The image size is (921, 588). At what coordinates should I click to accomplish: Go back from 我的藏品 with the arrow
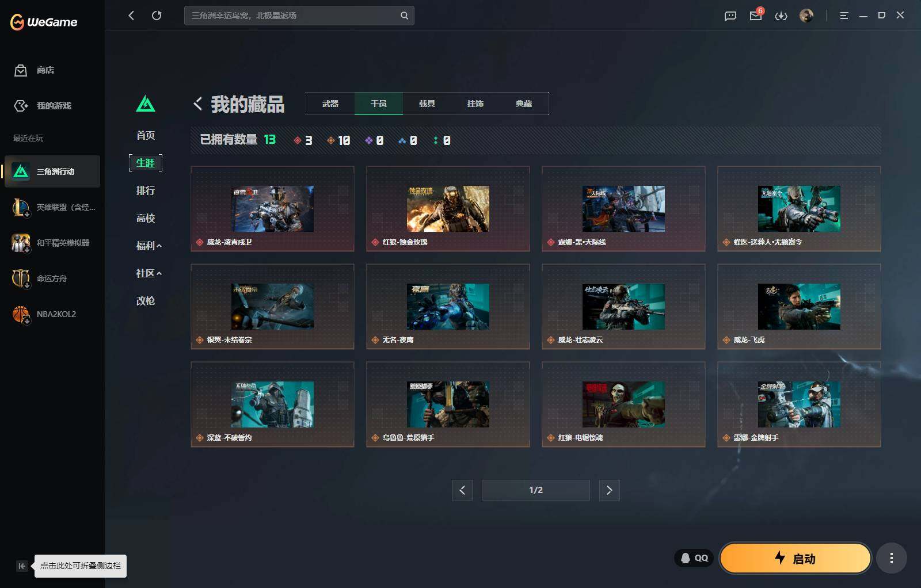click(x=197, y=104)
